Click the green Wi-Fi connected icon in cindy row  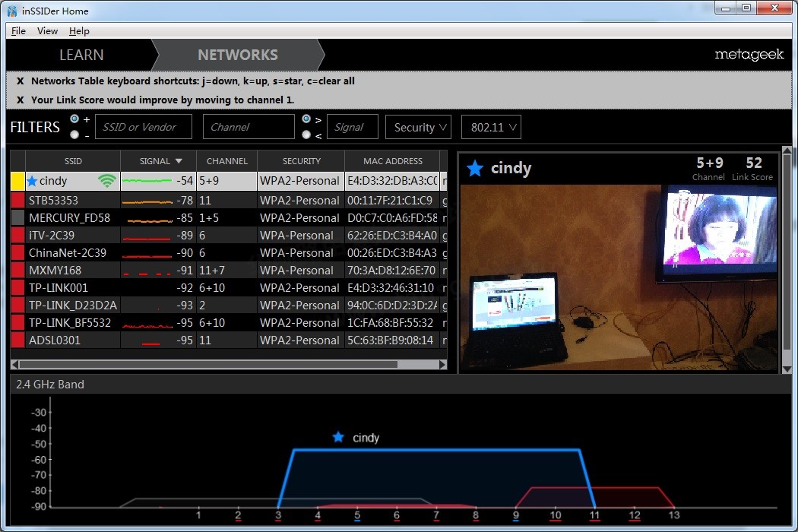click(107, 181)
